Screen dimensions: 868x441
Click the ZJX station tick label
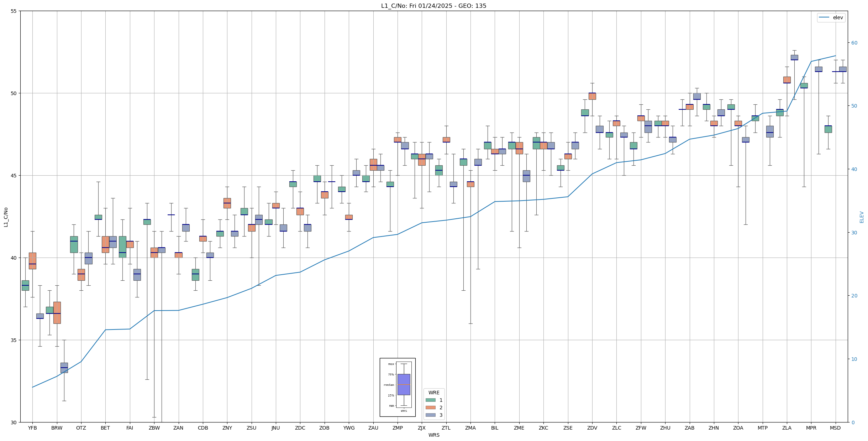coord(422,428)
